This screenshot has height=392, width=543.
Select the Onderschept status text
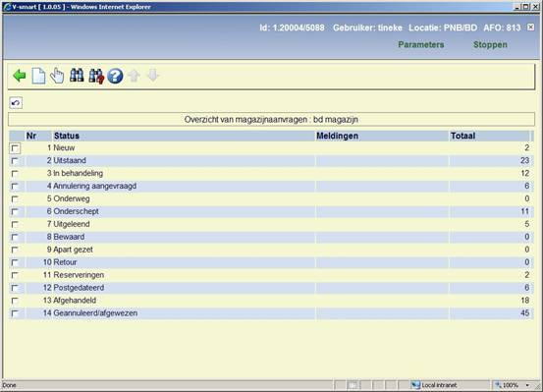pyautogui.click(x=77, y=211)
